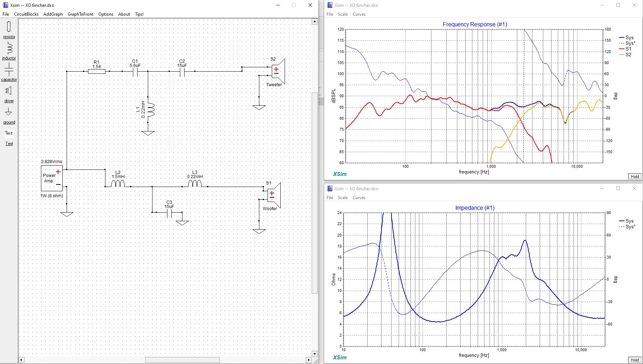The height and width of the screenshot is (364, 643).
Task: Open File menu in Impedance window
Action: pyautogui.click(x=330, y=198)
